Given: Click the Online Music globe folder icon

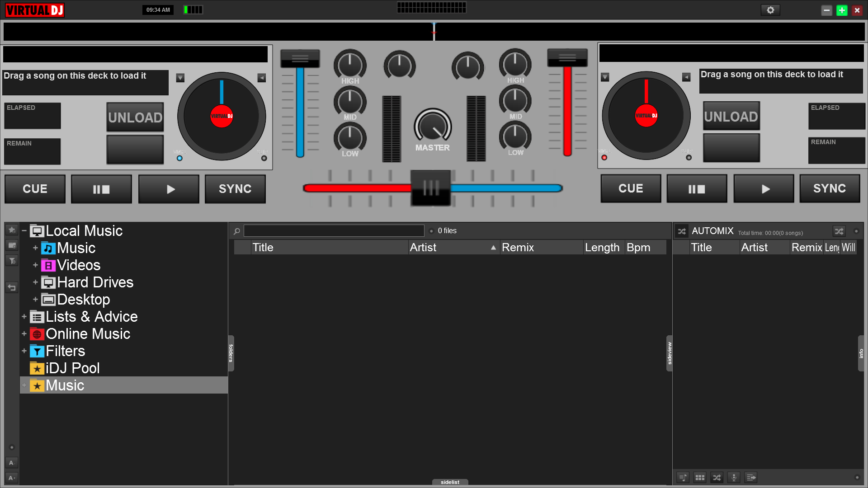Looking at the screenshot, I should pyautogui.click(x=37, y=334).
